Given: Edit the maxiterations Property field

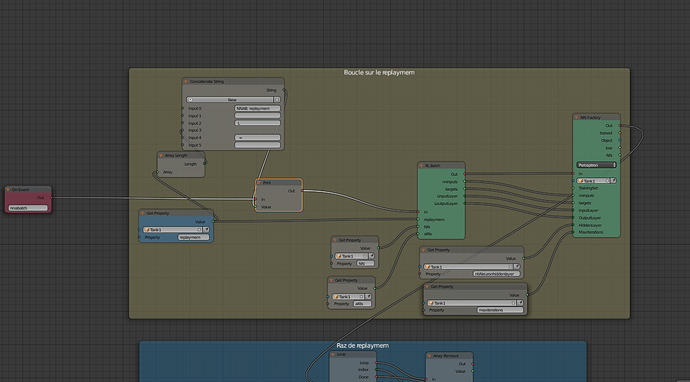Looking at the screenshot, I should [x=500, y=310].
